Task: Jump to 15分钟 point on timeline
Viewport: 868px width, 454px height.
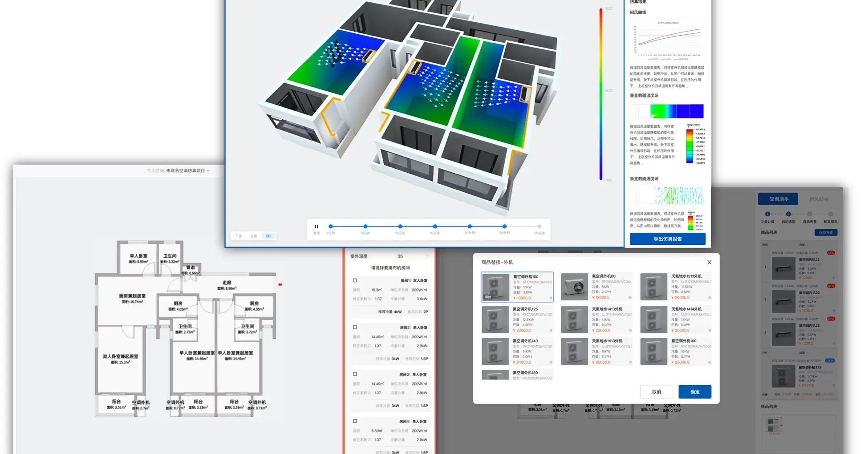Action: (435, 227)
